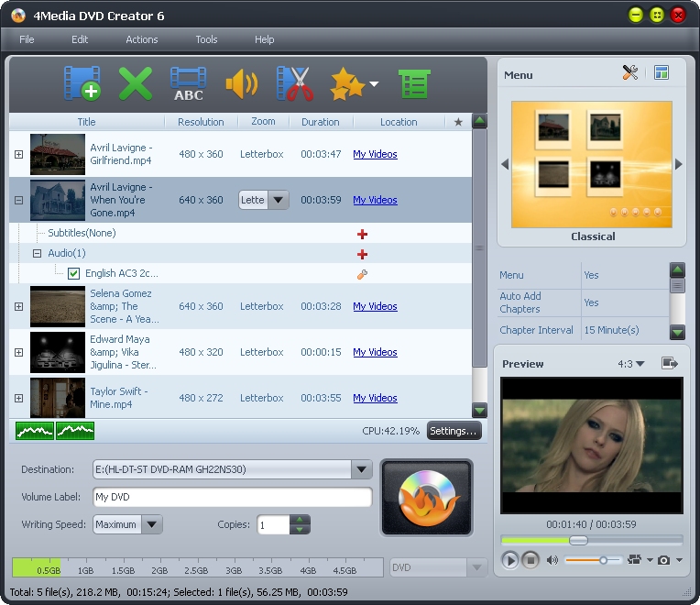This screenshot has height=605, width=700.
Task: Take snapshot with camera icon
Action: pos(664,560)
